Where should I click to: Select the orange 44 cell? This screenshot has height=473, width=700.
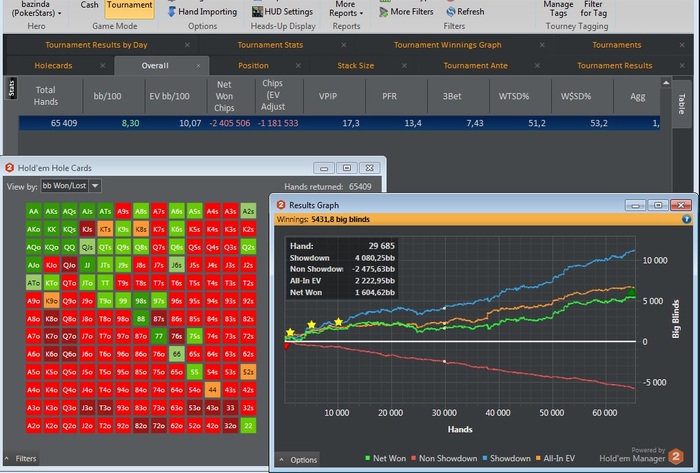tap(212, 390)
